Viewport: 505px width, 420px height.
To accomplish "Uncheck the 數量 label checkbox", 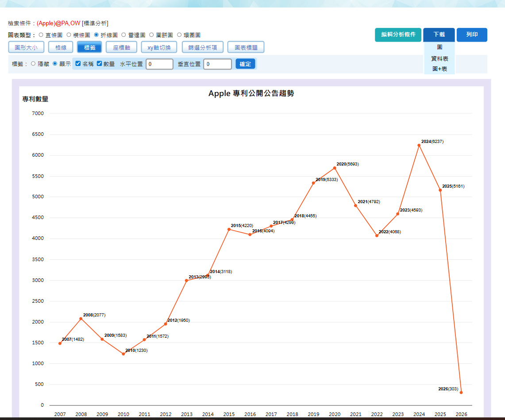I will [100, 63].
